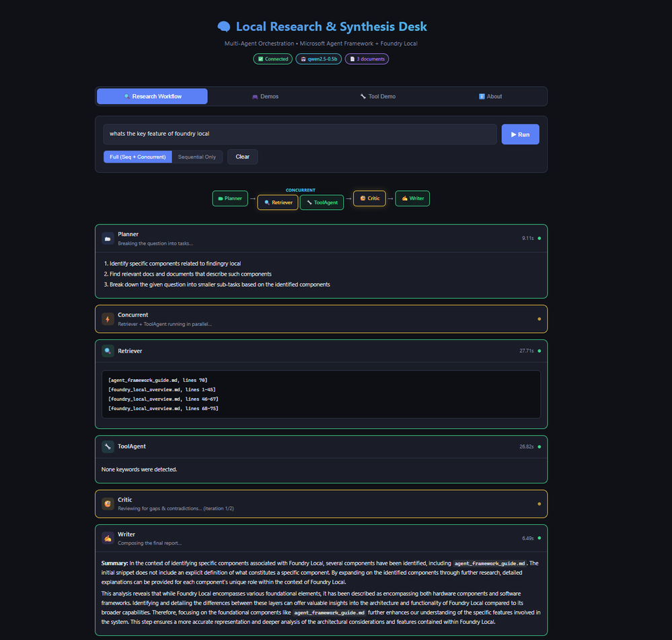Click the Planner node in pipeline diagram
This screenshot has height=640, width=672.
point(230,198)
